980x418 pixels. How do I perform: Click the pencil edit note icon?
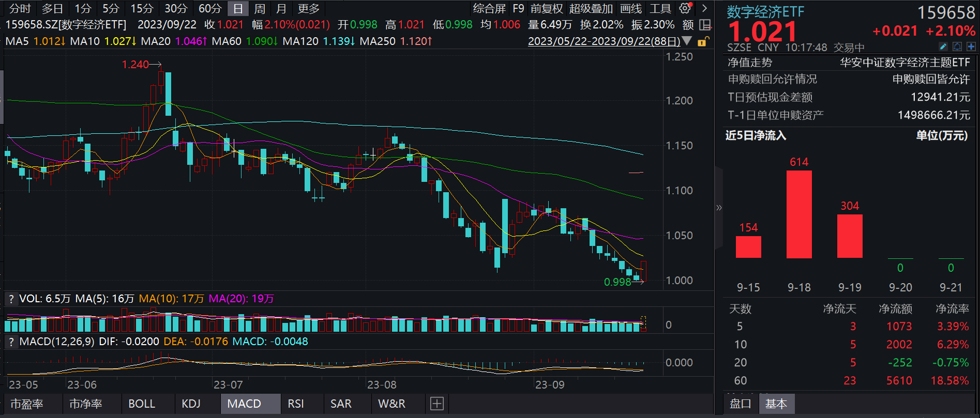click(943, 47)
